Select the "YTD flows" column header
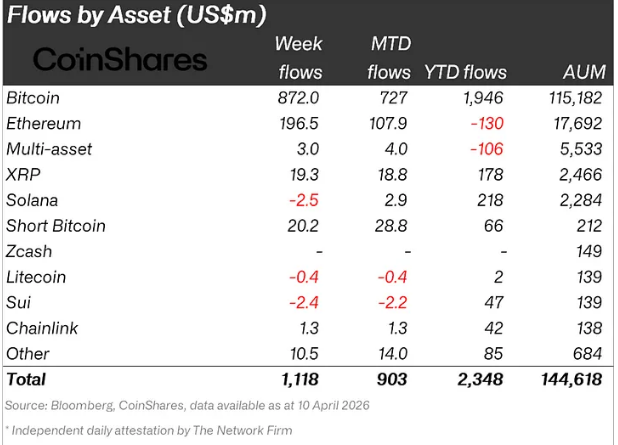The image size is (618, 445). point(466,72)
